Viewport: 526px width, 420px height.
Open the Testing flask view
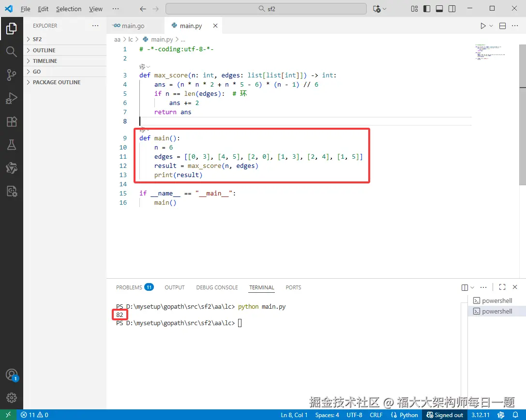coord(12,145)
